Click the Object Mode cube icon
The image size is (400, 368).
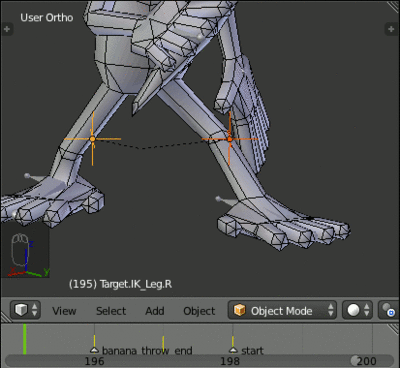pos(239,310)
